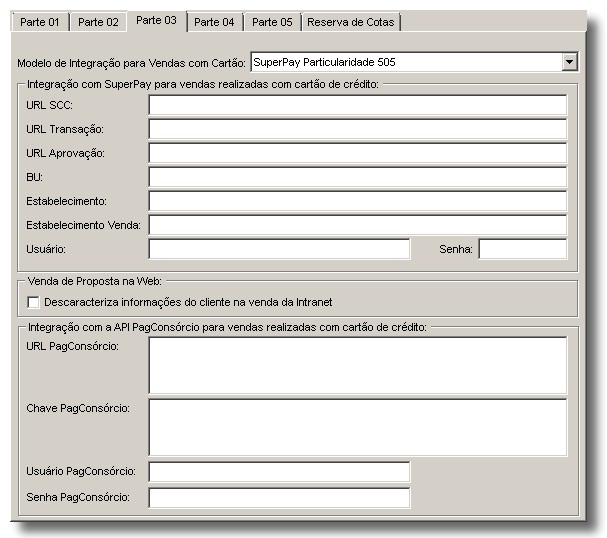Click the URL PagConsórcio text area
Image resolution: width=607 pixels, height=538 pixels.
[x=358, y=366]
